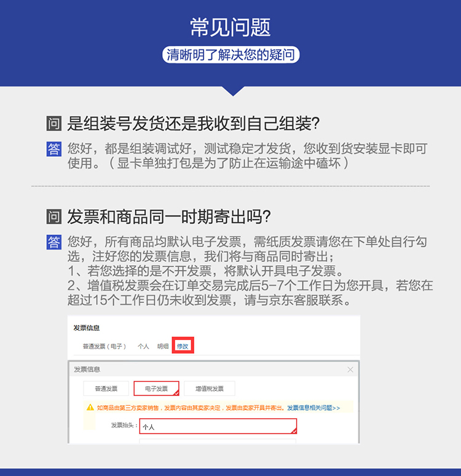This screenshot has width=461, height=476.
Task: Click the 清晰明了解决您的疑问 subtitle pill
Action: (x=231, y=55)
